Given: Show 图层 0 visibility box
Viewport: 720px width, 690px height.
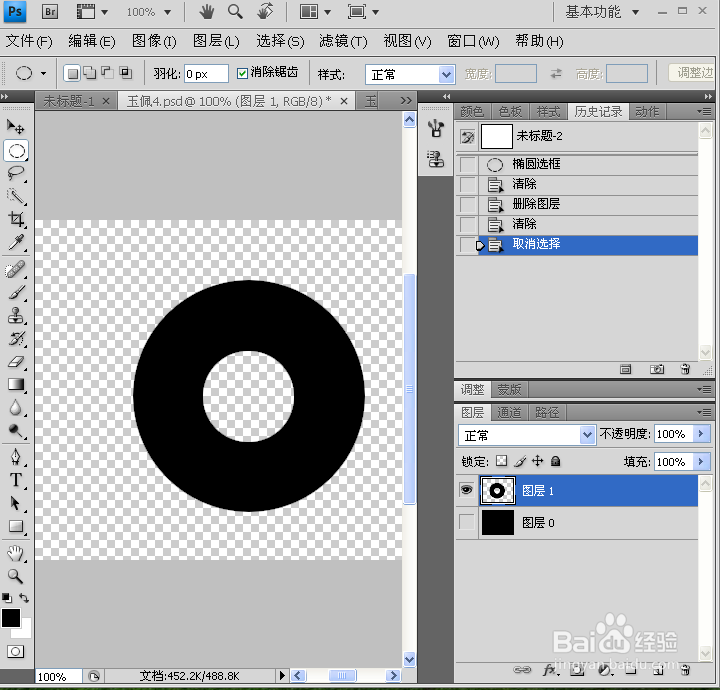Looking at the screenshot, I should 467,522.
